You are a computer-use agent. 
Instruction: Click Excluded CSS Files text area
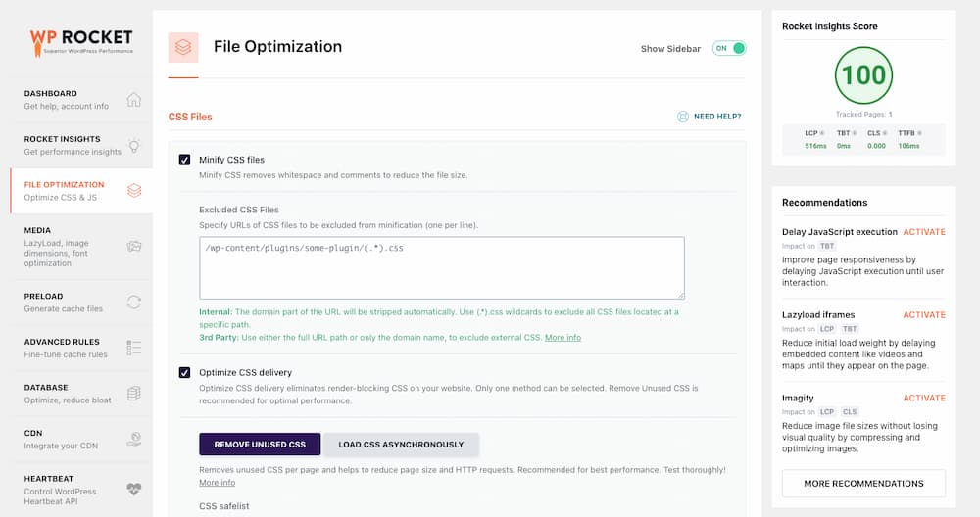click(x=442, y=268)
